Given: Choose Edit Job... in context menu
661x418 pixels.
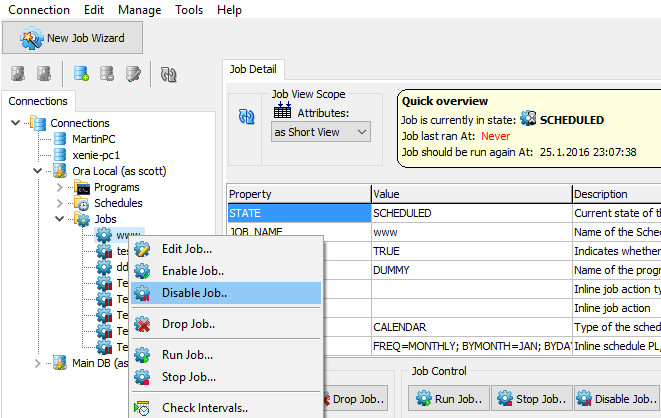Looking at the screenshot, I should pyautogui.click(x=226, y=249).
